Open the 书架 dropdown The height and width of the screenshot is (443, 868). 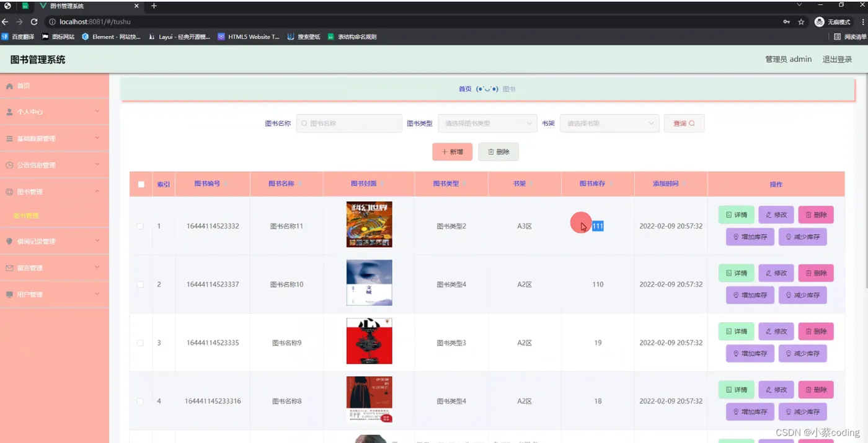click(609, 123)
